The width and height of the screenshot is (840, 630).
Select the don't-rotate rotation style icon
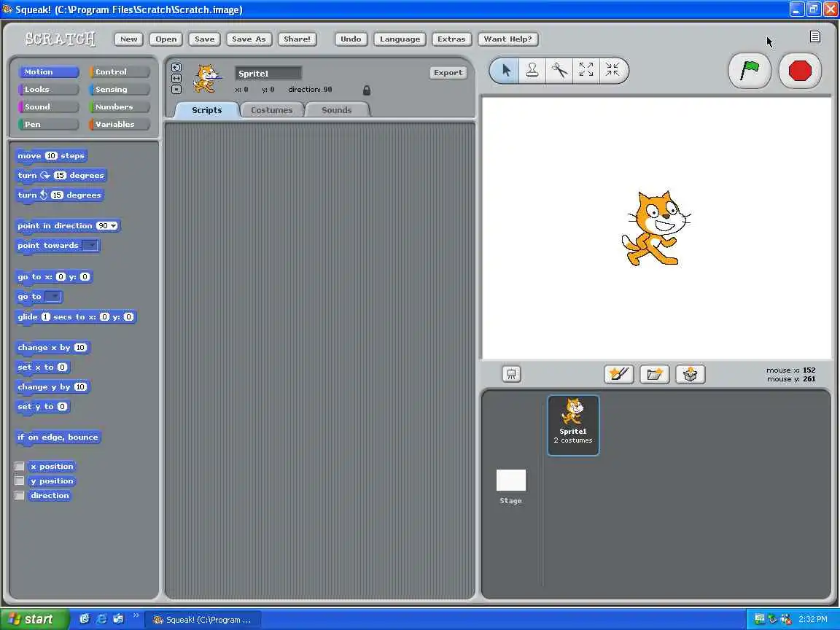pyautogui.click(x=176, y=89)
